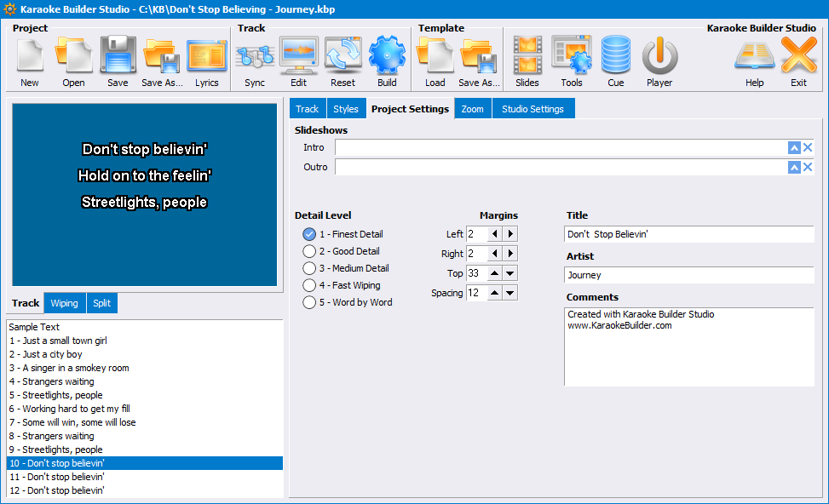Select line 3 - A singer in a smokey room
Image resolution: width=829 pixels, height=504 pixels.
point(145,369)
